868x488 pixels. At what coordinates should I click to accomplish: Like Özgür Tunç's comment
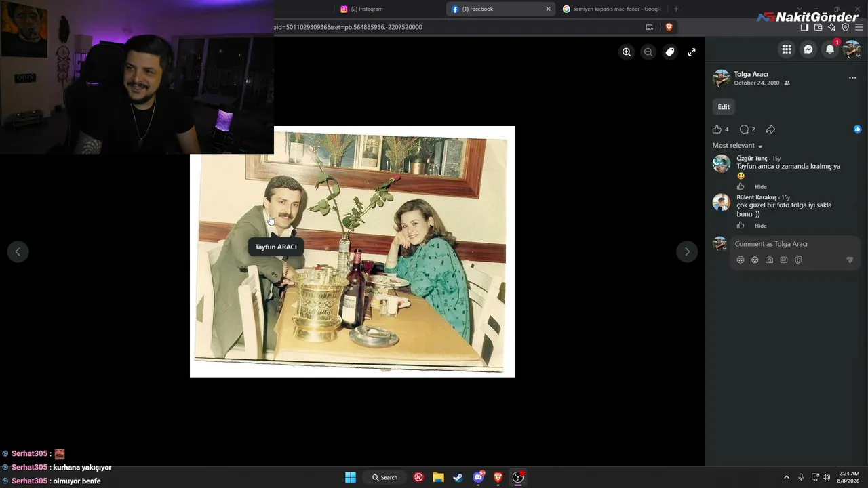pyautogui.click(x=741, y=187)
